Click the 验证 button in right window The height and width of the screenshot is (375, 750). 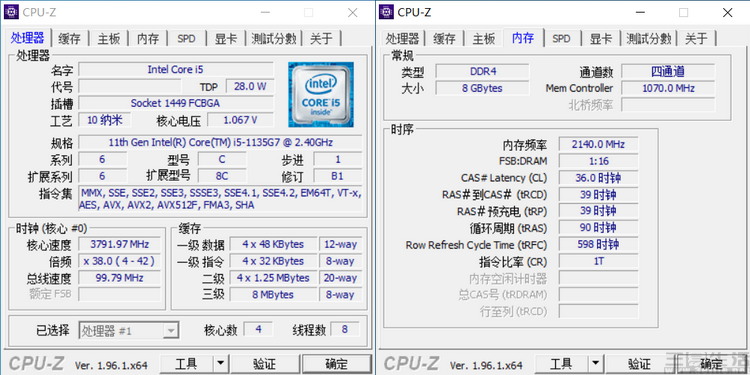[x=639, y=364]
